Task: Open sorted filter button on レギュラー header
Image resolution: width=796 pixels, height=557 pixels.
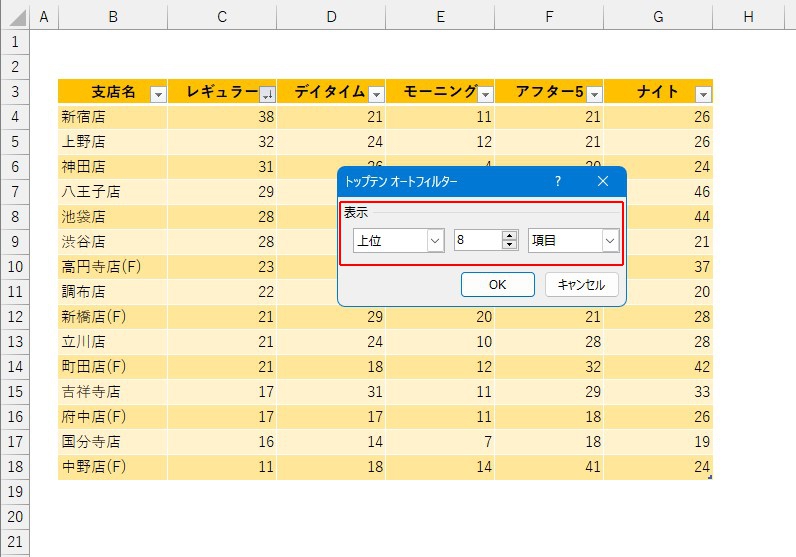Action: [x=266, y=94]
